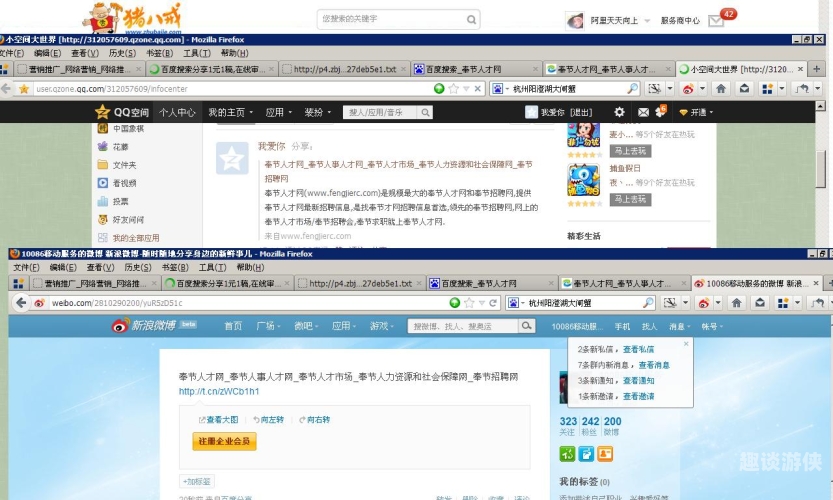This screenshot has height=500, width=833.
Task: Click the magnifier button in the weibo search box
Action: coord(526,326)
